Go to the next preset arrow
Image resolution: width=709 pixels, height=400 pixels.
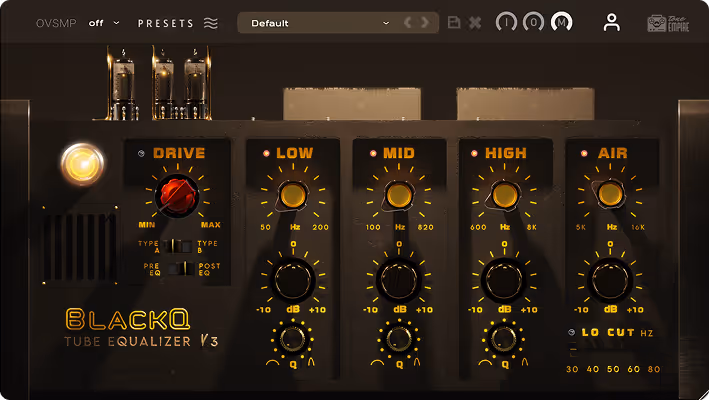[425, 23]
